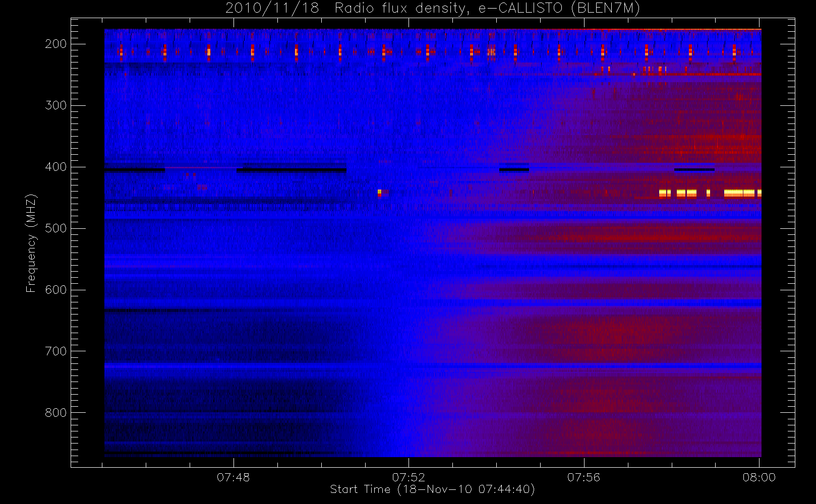Viewport: 816px width, 504px height.
Task: Click the 'Start Time (18-Nov-10 07:44:40)' label
Action: pos(432,489)
